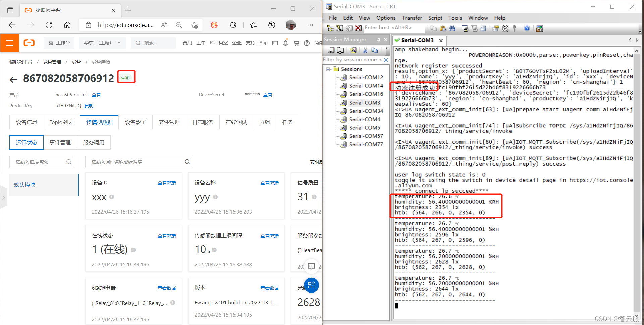
Task: Expand Session Manager toolbar overflow chevron
Action: [x=387, y=49]
